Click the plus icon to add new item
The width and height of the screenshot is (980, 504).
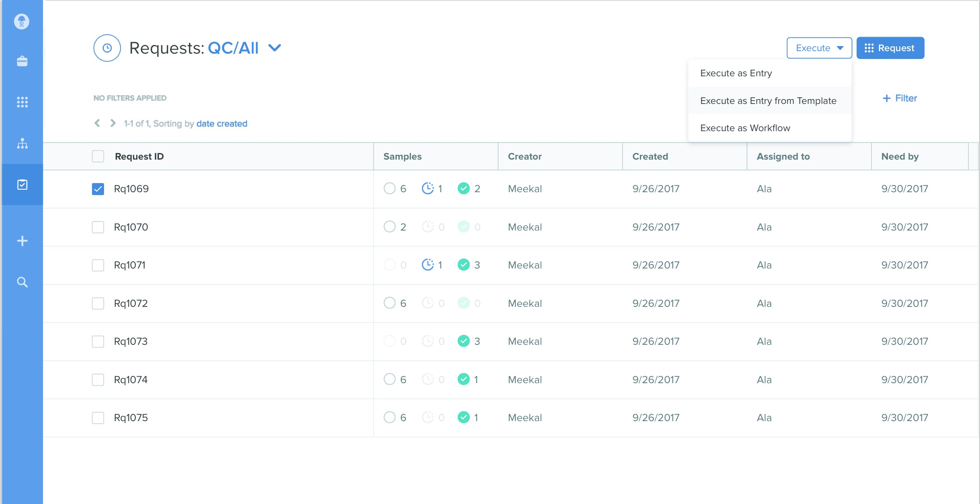coord(21,240)
